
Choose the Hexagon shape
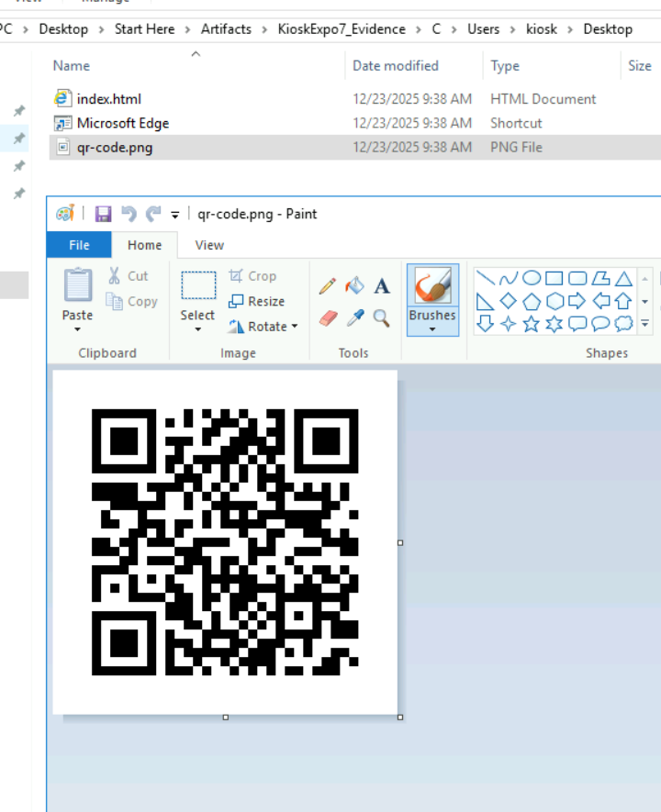555,301
